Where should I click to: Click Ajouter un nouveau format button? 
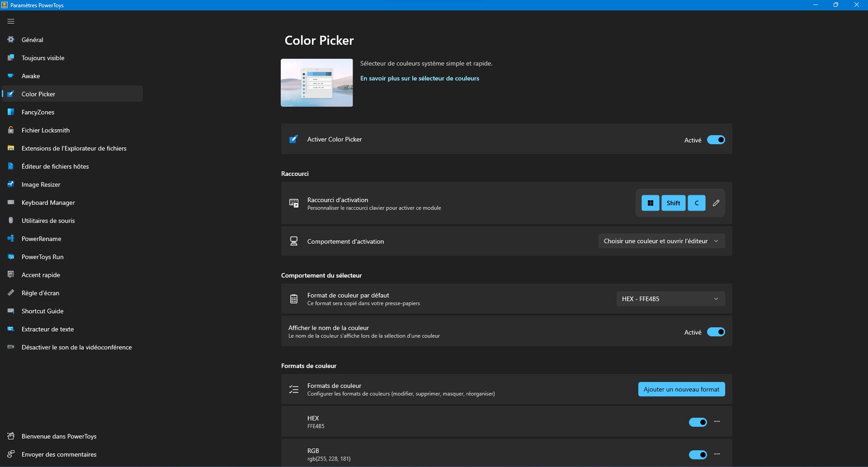(681, 389)
